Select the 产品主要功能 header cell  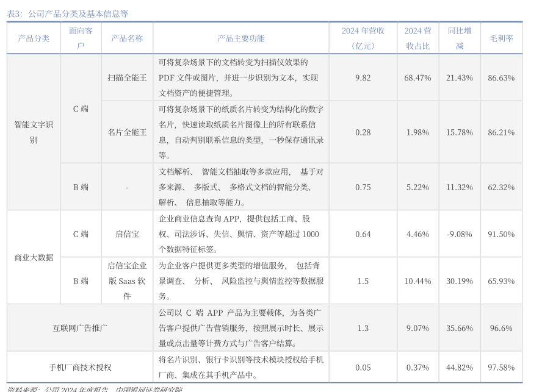[x=240, y=38]
